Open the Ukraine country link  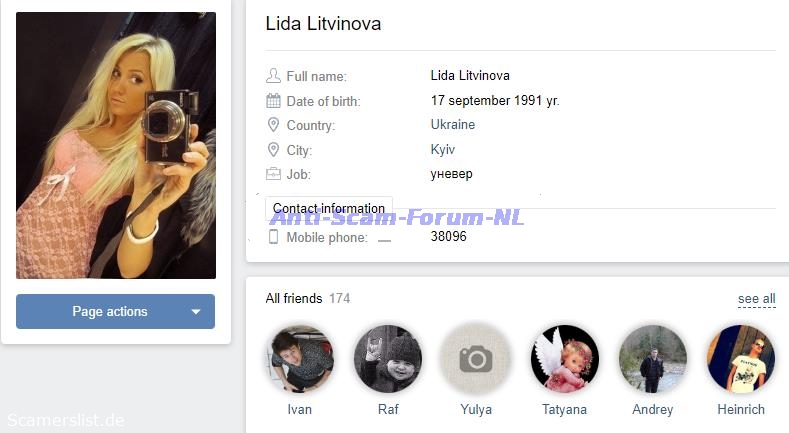pos(452,124)
